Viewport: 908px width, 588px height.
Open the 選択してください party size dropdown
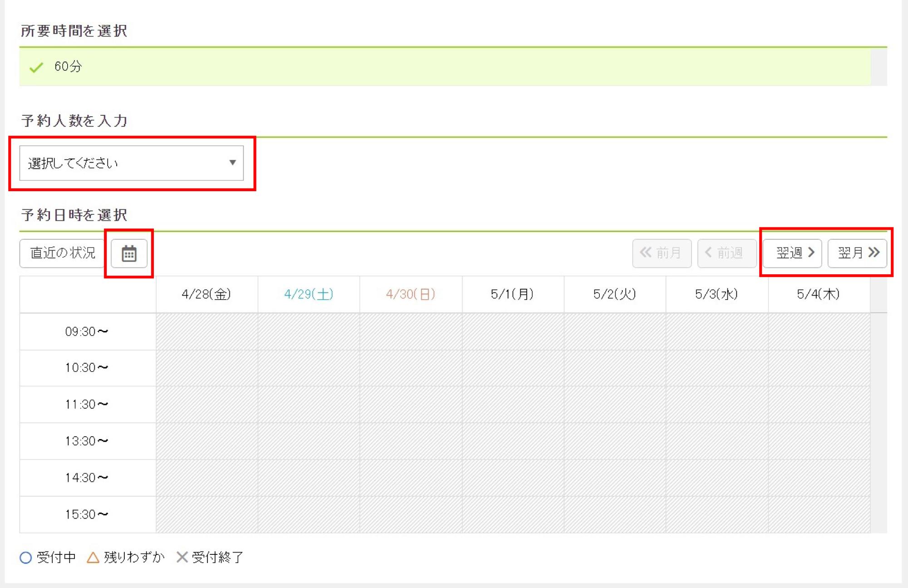[x=131, y=163]
